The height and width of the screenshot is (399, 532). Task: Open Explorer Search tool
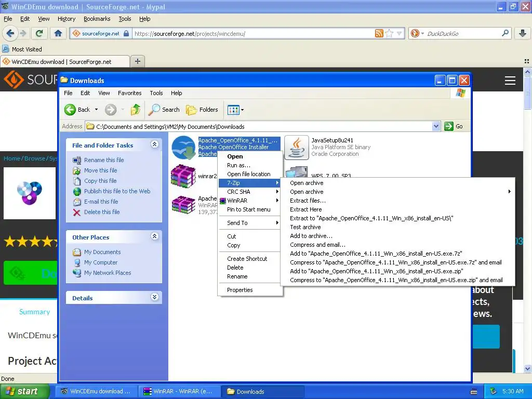pyautogui.click(x=165, y=110)
